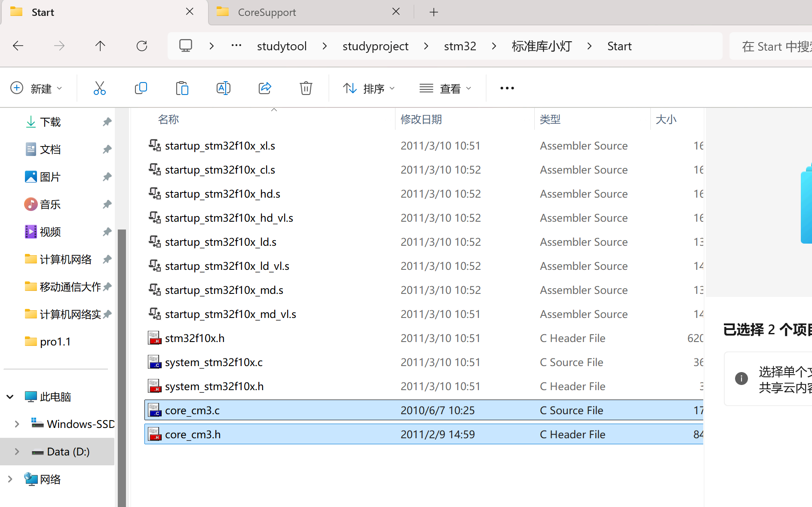
Task: Click the This PC monitor icon in address bar
Action: pos(186,46)
